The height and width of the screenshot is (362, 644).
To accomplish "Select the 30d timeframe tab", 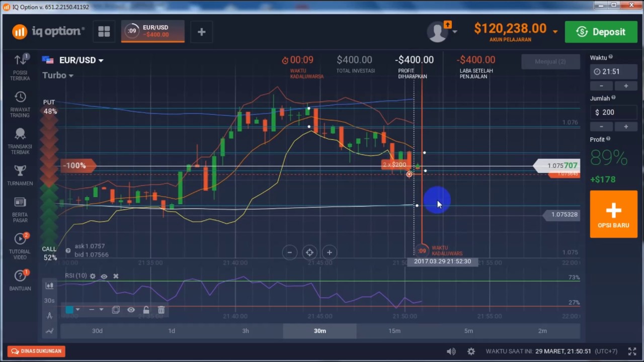I will point(97,331).
